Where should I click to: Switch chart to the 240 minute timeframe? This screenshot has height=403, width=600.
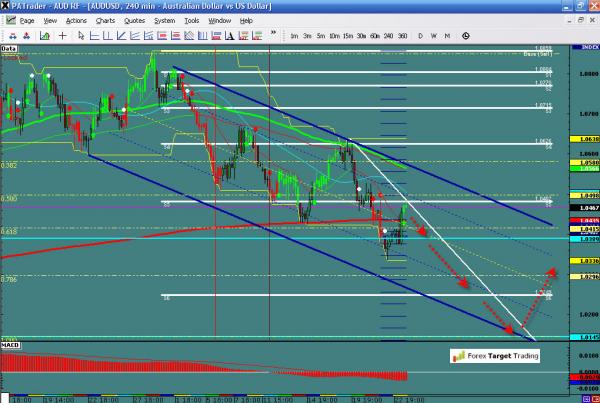(x=389, y=36)
